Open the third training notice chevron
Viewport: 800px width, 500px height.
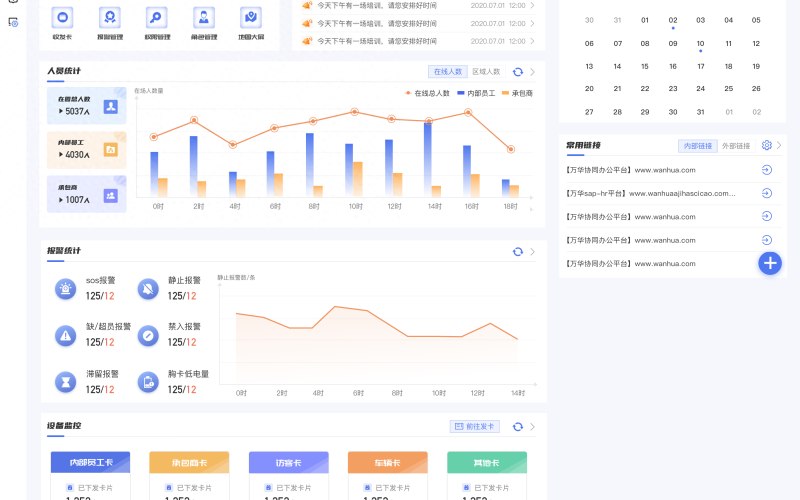(532, 41)
